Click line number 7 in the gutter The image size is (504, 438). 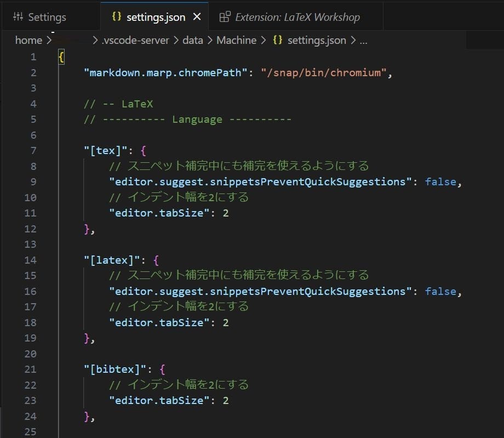(33, 151)
